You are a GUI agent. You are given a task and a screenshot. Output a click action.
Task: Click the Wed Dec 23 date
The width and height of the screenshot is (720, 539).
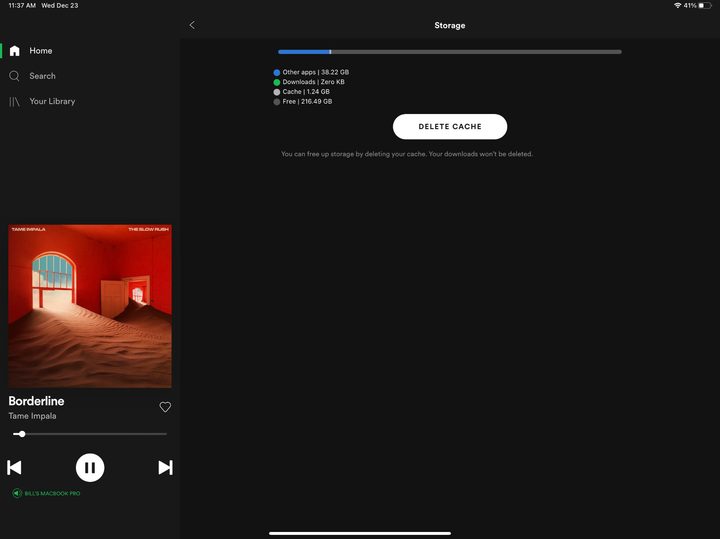pos(60,6)
